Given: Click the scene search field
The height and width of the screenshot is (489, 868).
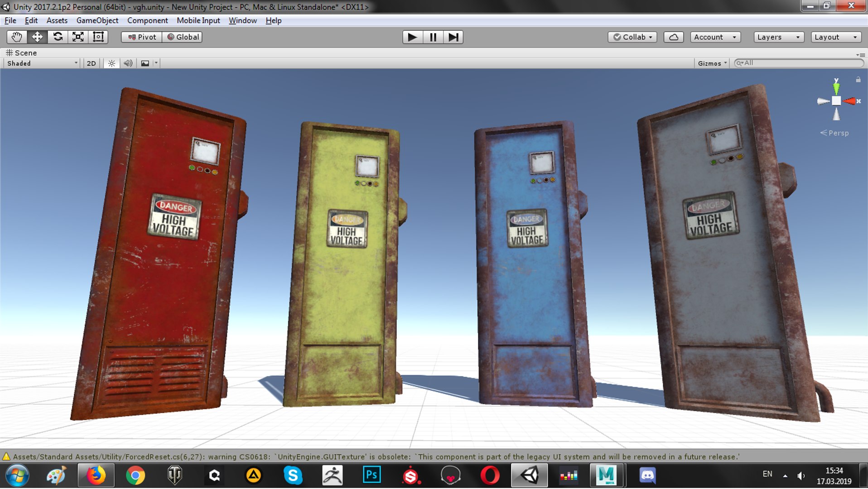Looking at the screenshot, I should (799, 63).
